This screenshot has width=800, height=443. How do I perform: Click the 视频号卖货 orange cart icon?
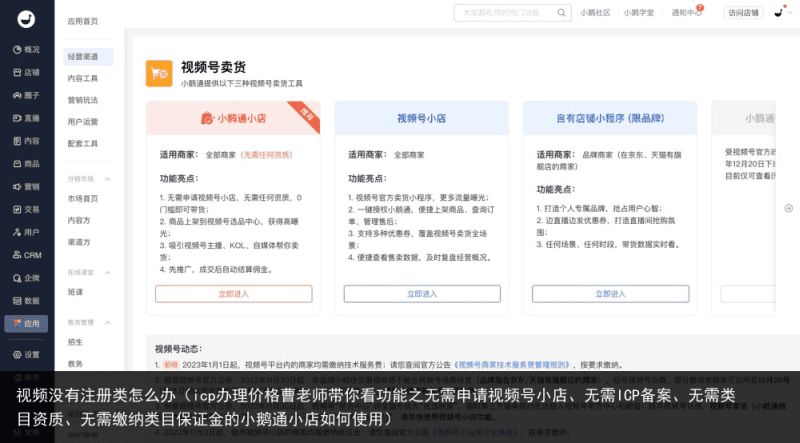click(159, 73)
